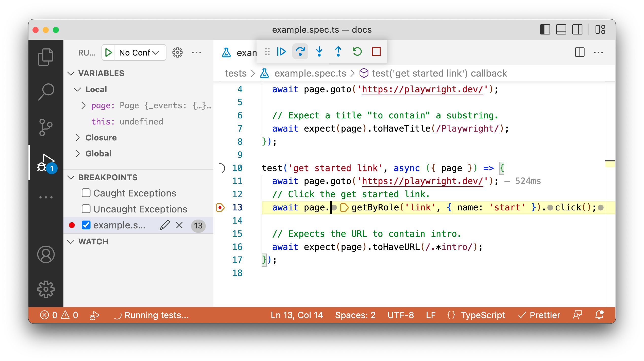
Task: Click the breadcrumb test callback item
Action: tap(439, 73)
